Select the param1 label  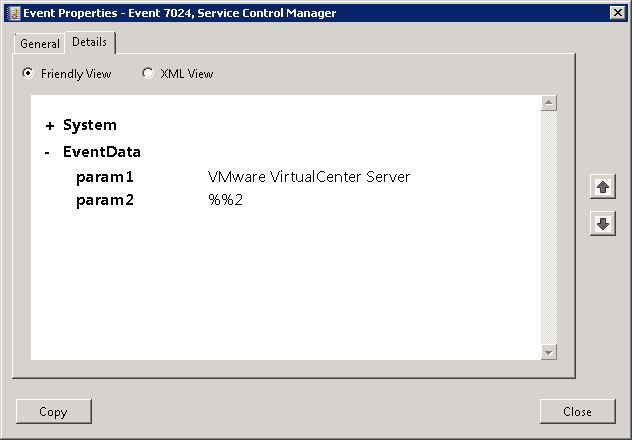(x=105, y=177)
